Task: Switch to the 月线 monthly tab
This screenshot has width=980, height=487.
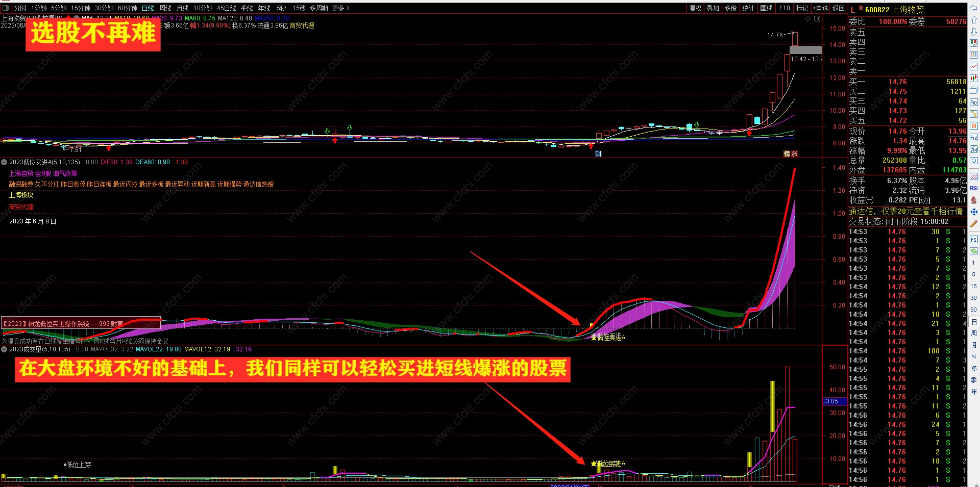Action: tap(183, 8)
